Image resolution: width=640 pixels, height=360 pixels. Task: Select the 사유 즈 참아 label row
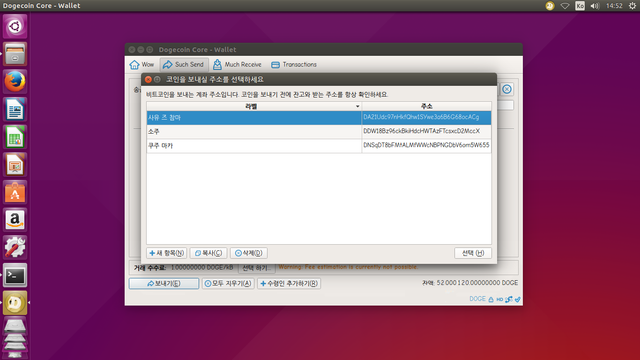coord(254,118)
